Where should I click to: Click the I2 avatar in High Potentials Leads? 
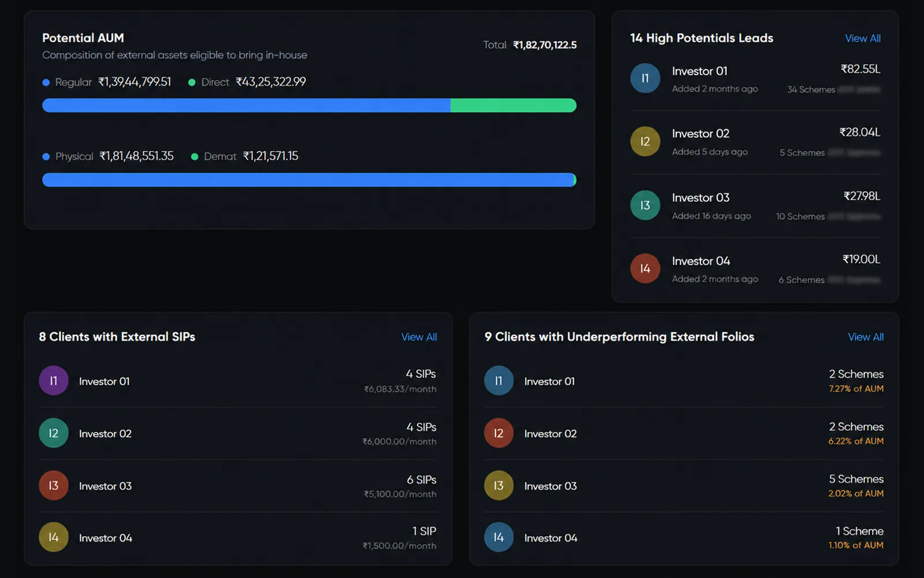645,142
